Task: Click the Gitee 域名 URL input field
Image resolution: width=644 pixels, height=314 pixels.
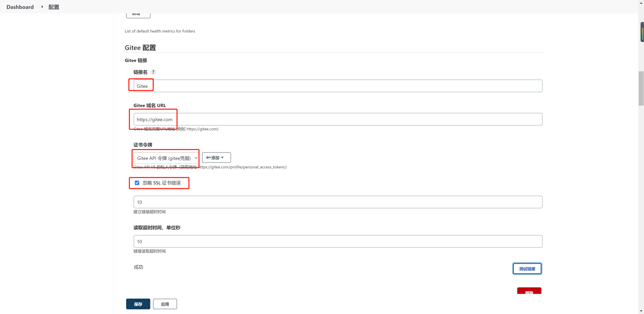Action: [337, 119]
